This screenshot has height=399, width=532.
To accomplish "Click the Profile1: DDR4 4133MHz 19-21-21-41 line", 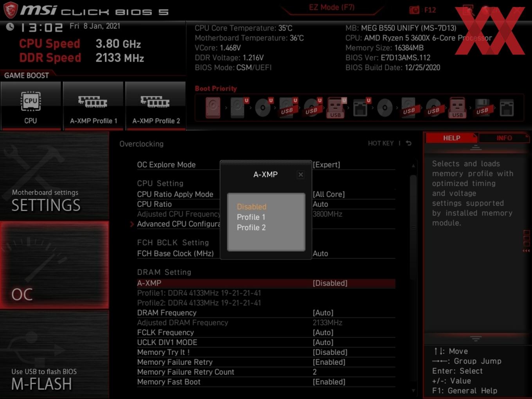I will [199, 293].
